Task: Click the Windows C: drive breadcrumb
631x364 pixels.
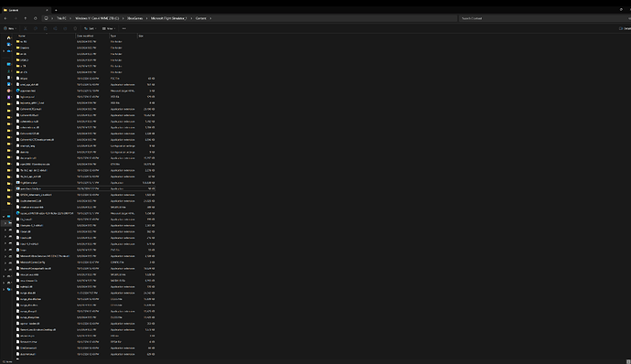Action: (x=97, y=18)
